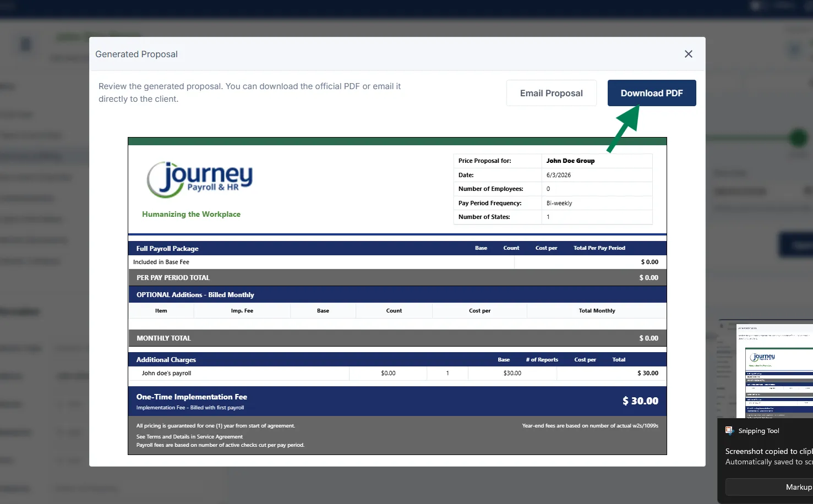This screenshot has width=813, height=504.
Task: Click 'Screenshot copied to clipboard' notification text
Action: [769, 451]
